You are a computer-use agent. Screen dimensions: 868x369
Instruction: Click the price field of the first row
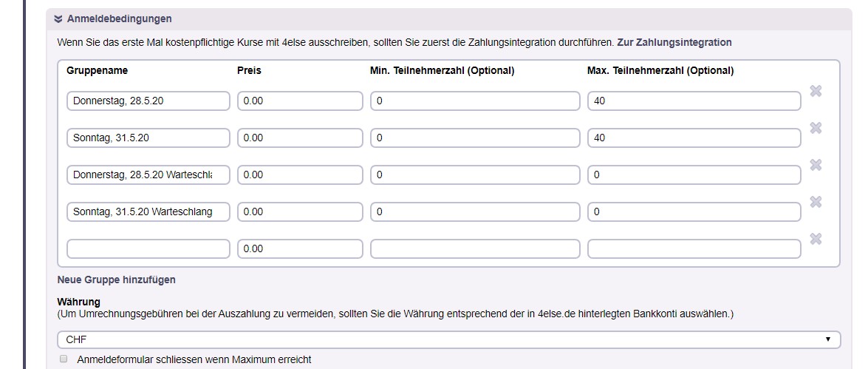[300, 101]
